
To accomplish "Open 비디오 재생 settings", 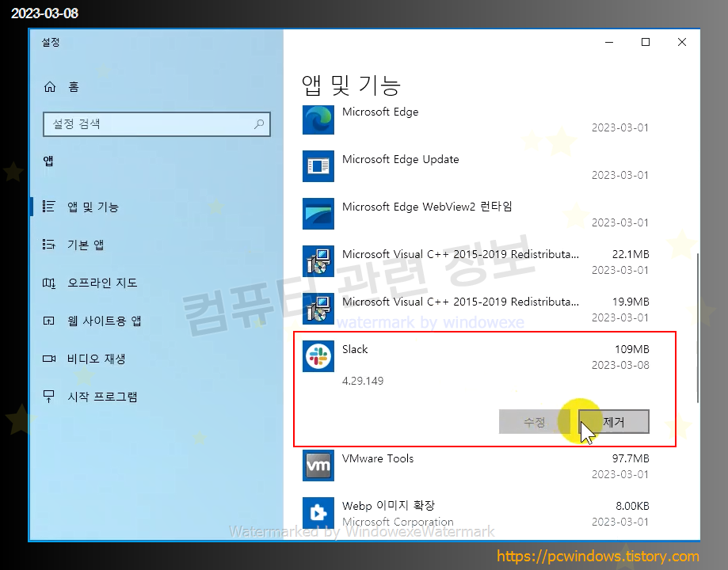I will 96,359.
